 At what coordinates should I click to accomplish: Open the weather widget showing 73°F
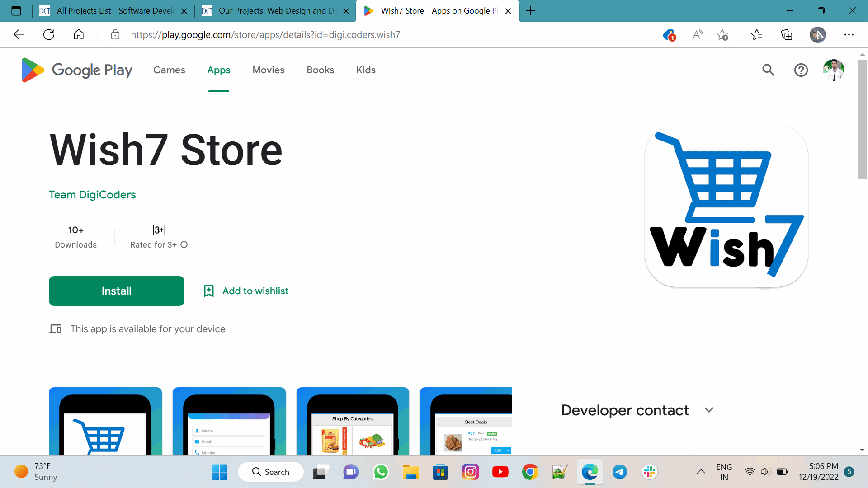[x=36, y=472]
